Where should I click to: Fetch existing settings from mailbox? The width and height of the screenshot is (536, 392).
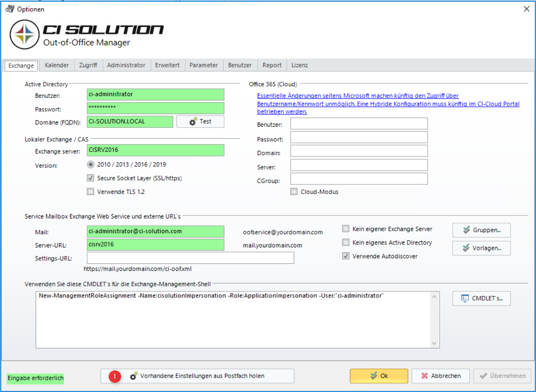[x=197, y=376]
